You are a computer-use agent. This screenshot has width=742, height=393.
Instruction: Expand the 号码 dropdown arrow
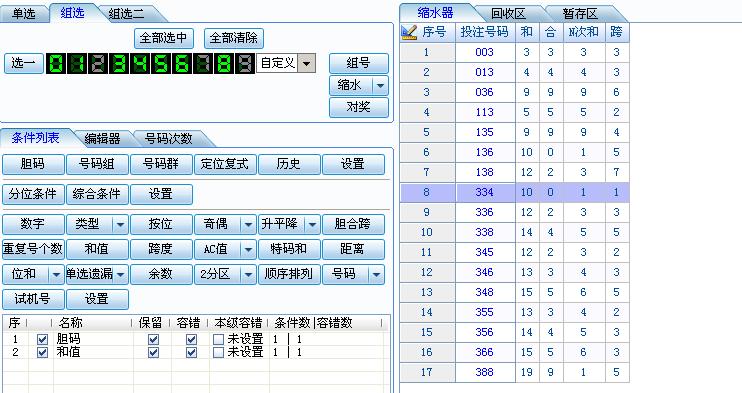coord(376,274)
